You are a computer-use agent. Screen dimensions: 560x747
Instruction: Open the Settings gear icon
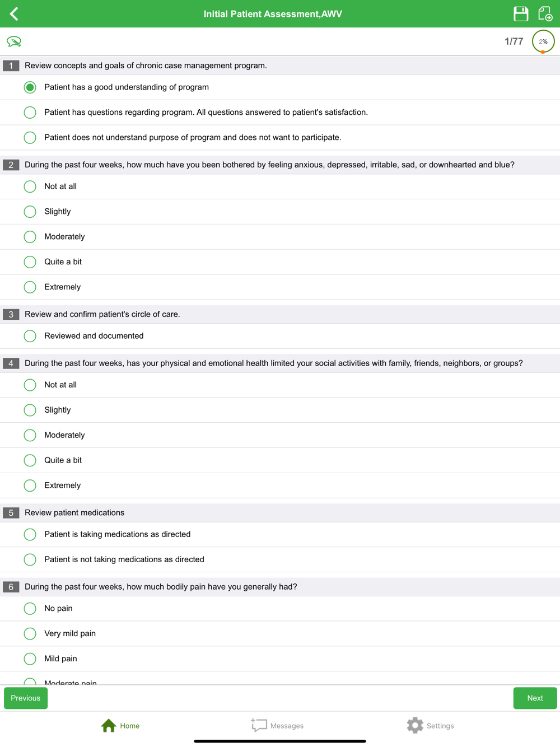point(415,725)
